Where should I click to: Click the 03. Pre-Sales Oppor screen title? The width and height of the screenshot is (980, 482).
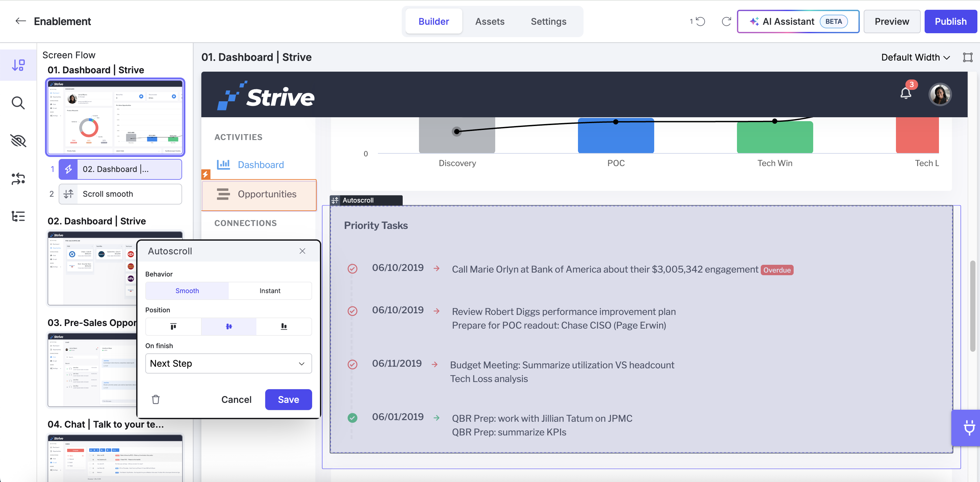92,323
